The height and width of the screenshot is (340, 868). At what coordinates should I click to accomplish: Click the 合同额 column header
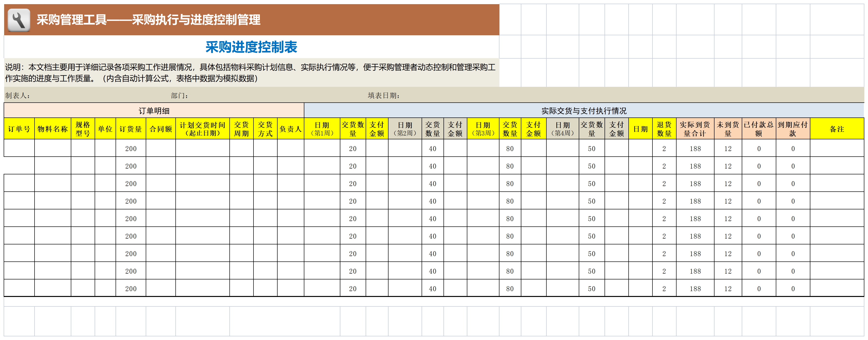tap(161, 129)
